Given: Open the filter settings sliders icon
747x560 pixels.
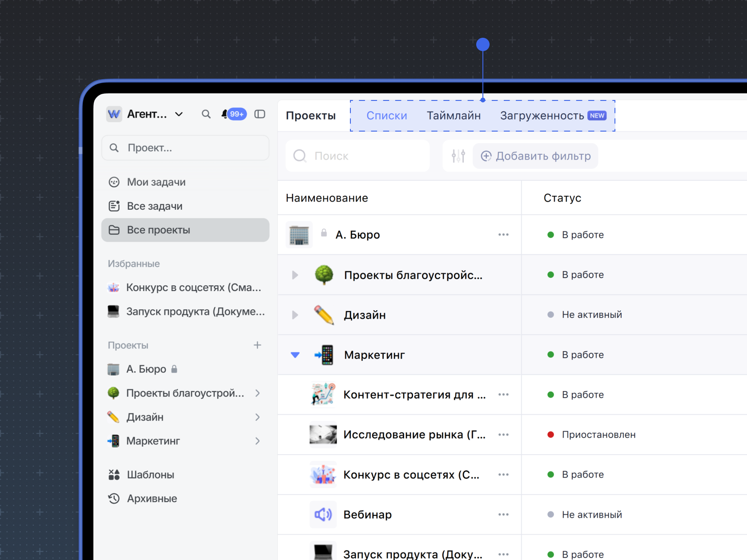Looking at the screenshot, I should (458, 156).
